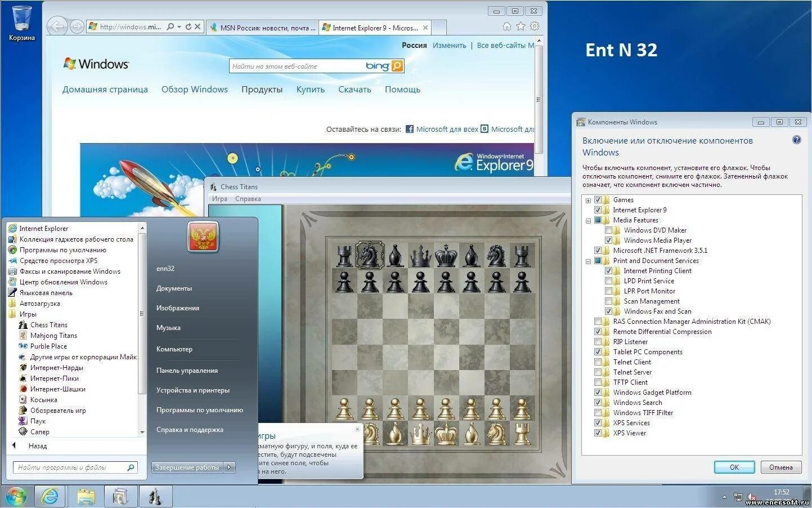Collapse the Media Features node
812x508 pixels.
coord(588,220)
